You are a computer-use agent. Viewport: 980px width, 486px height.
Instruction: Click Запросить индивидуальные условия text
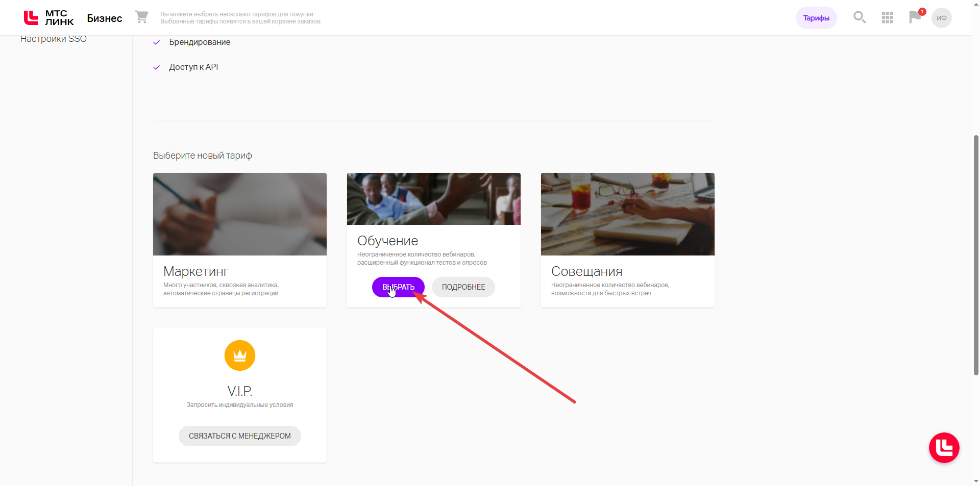(240, 405)
